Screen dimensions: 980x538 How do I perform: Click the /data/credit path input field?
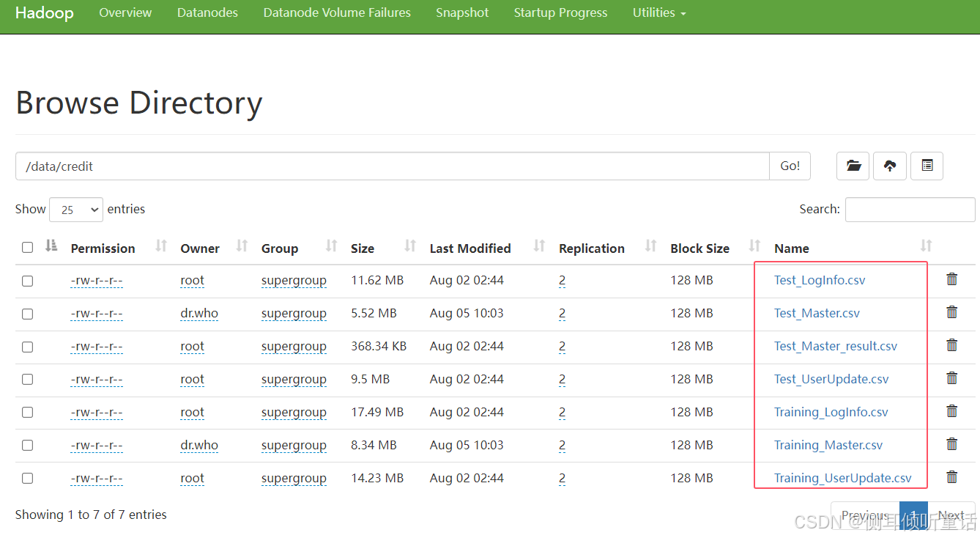click(x=393, y=166)
